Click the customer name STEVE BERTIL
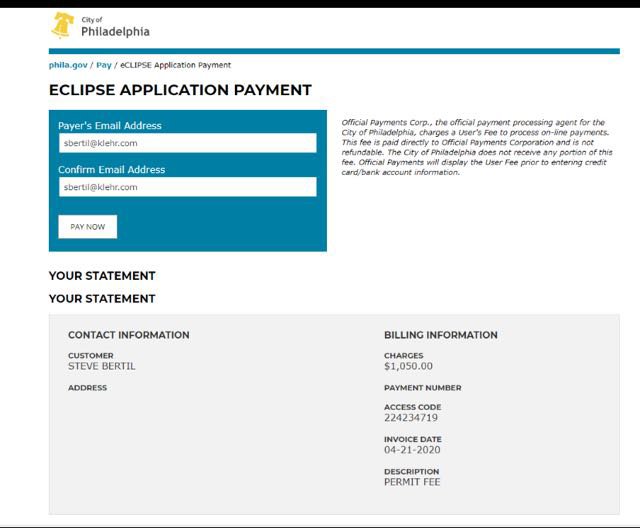The image size is (640, 528). pyautogui.click(x=101, y=366)
